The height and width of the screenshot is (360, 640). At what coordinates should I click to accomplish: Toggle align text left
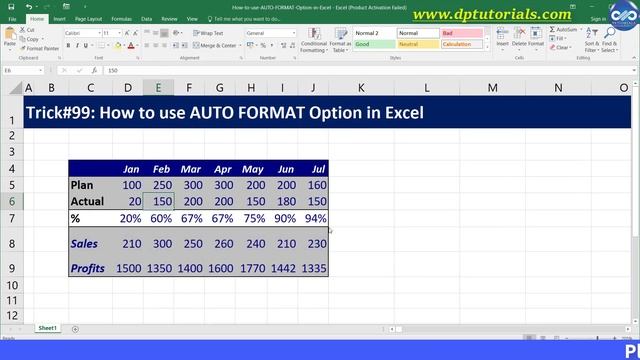(147, 45)
